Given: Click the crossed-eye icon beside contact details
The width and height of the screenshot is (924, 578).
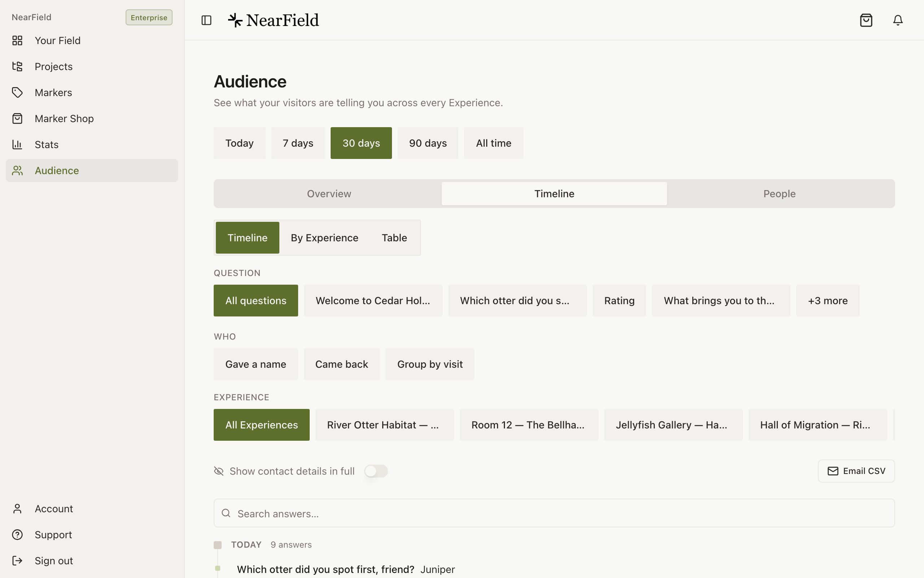Looking at the screenshot, I should 219,471.
